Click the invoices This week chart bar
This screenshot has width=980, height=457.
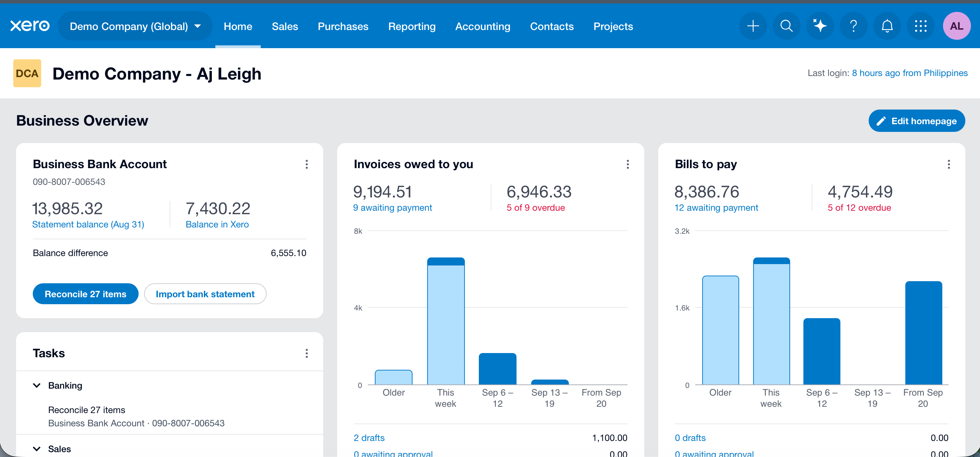[x=445, y=321]
